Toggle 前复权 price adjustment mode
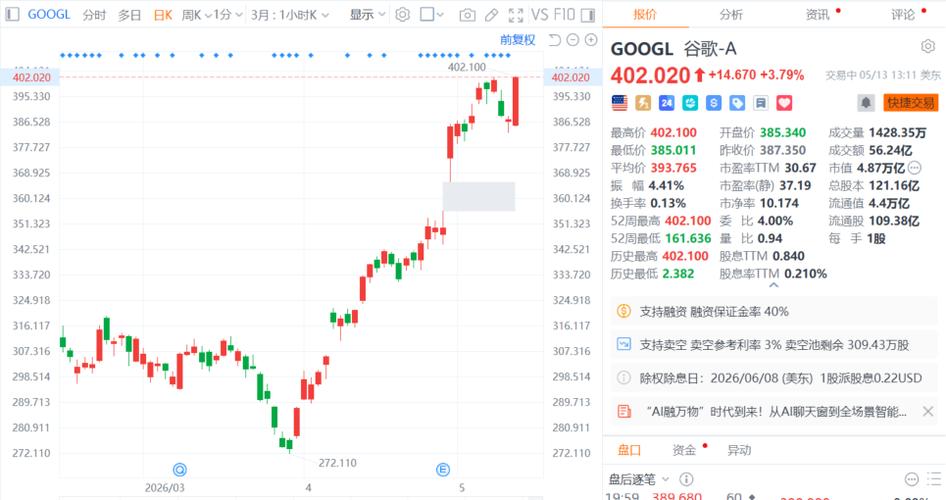Image resolution: width=946 pixels, height=500 pixels. pos(518,40)
